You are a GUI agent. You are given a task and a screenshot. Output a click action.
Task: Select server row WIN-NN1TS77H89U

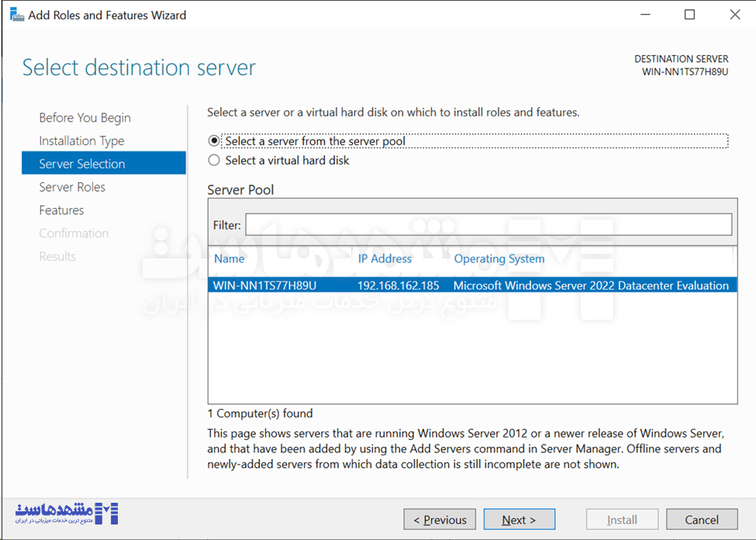pyautogui.click(x=472, y=286)
